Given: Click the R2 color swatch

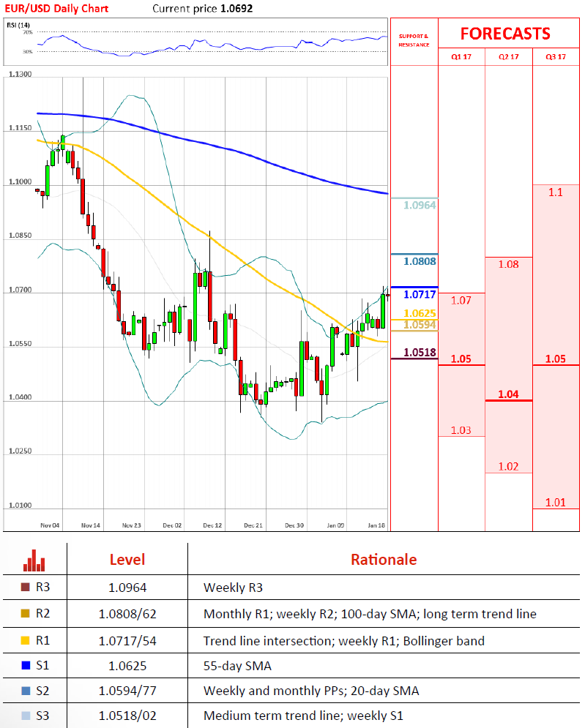Looking at the screenshot, I should click(26, 613).
